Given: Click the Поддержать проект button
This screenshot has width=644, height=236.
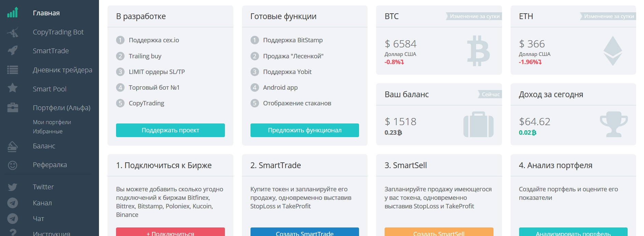Looking at the screenshot, I should click(170, 130).
